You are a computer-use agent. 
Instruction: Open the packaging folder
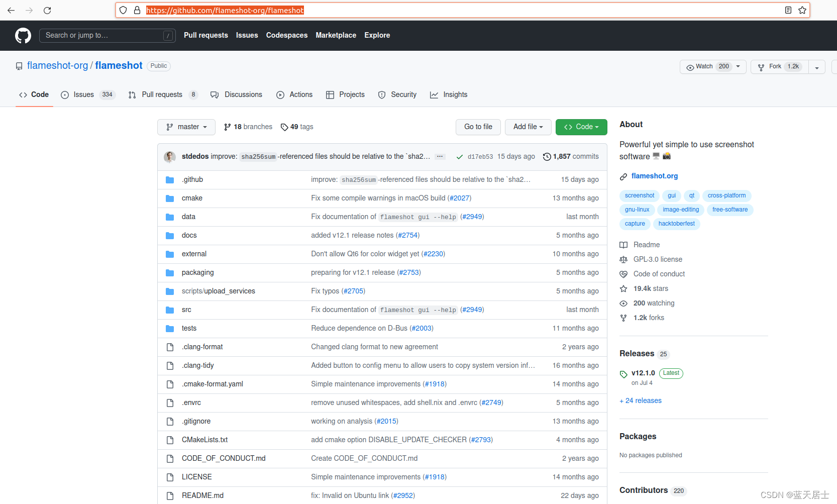coord(197,273)
